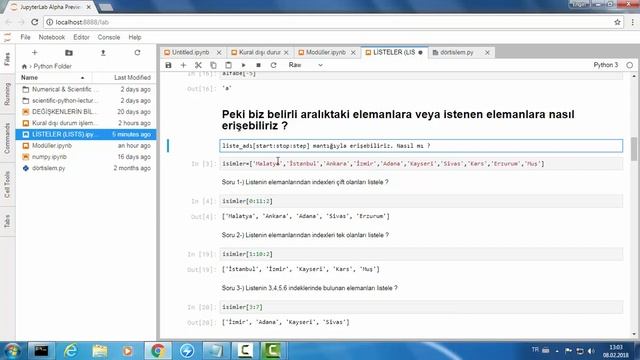640x360 pixels.
Task: Create new launcher with plus icon in file browser
Action: pos(35,53)
